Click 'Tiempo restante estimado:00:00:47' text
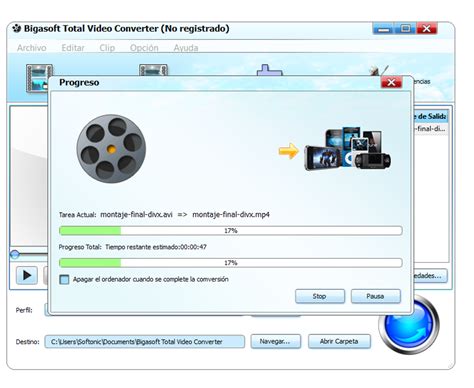Image resolution: width=474 pixels, height=388 pixels. point(156,247)
